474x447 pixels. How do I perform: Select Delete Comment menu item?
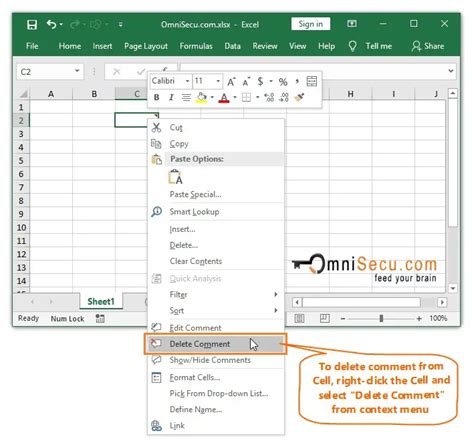216,344
